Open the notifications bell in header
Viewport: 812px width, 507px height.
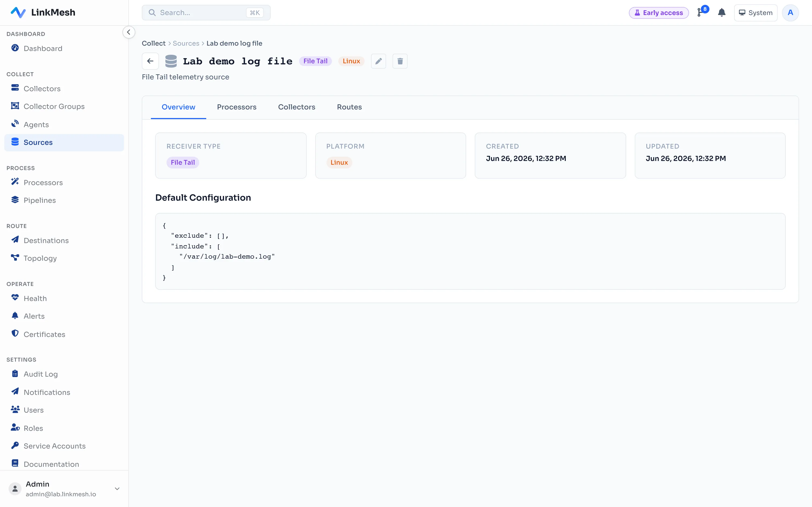(x=722, y=13)
